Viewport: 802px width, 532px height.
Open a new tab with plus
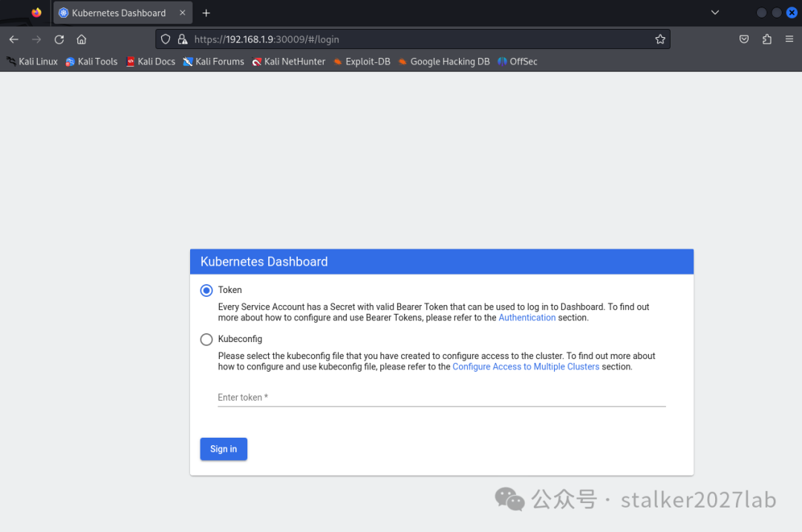(206, 13)
